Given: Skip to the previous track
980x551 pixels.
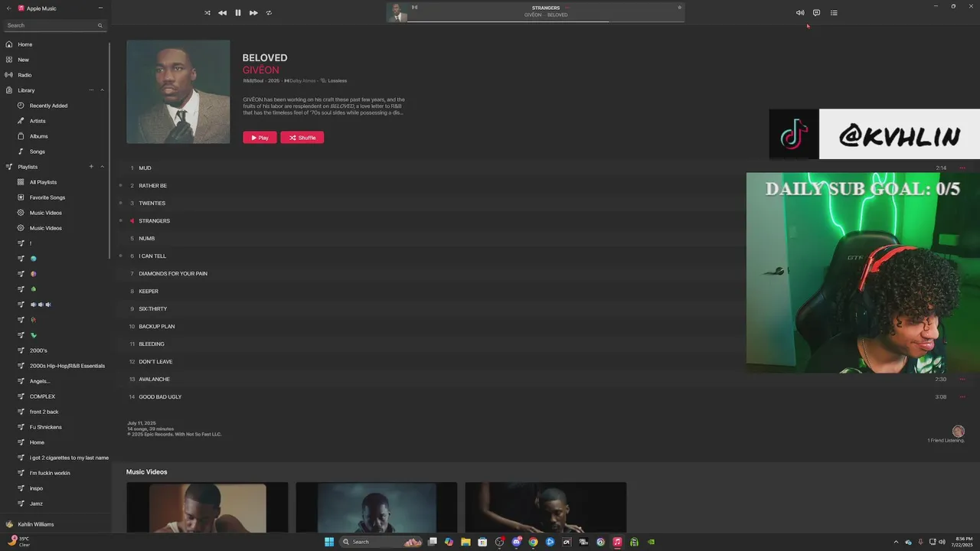Looking at the screenshot, I should [222, 13].
